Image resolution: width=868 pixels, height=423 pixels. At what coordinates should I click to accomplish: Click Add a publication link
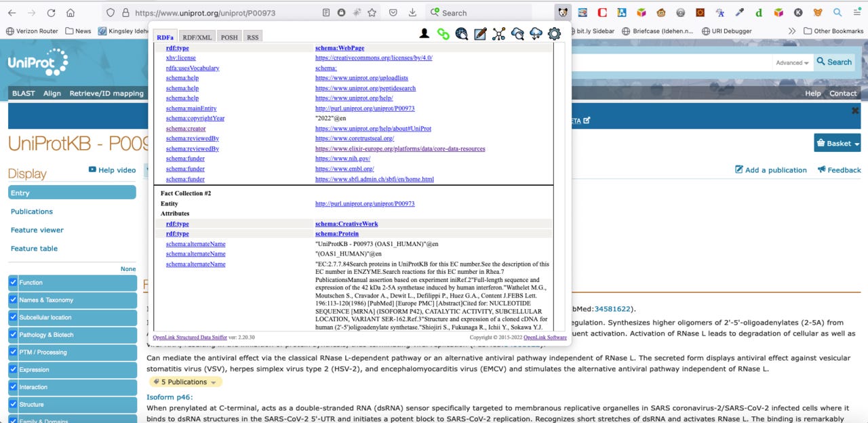(x=771, y=169)
